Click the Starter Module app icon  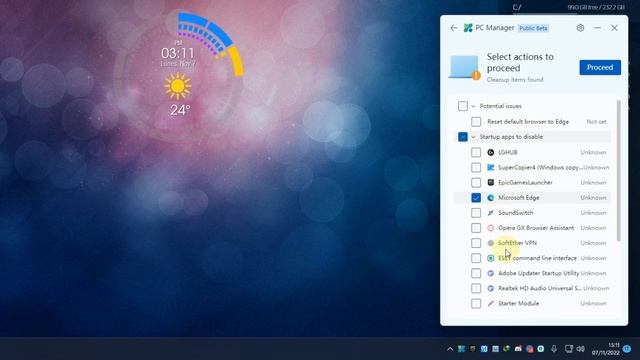491,303
